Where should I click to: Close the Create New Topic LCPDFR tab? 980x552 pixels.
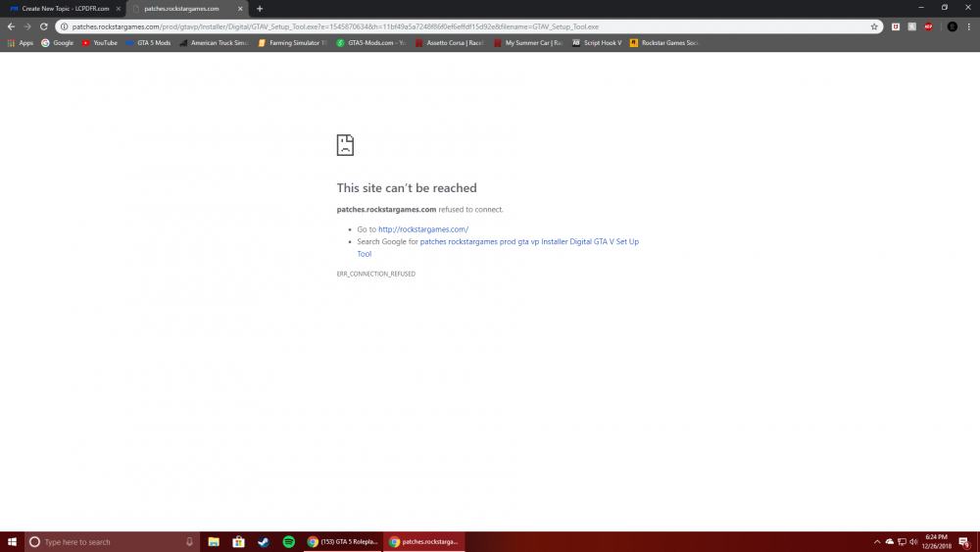119,9
